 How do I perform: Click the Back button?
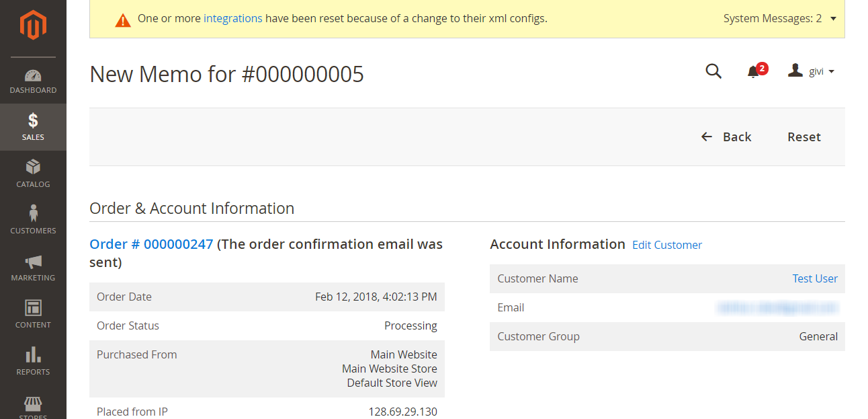point(726,137)
